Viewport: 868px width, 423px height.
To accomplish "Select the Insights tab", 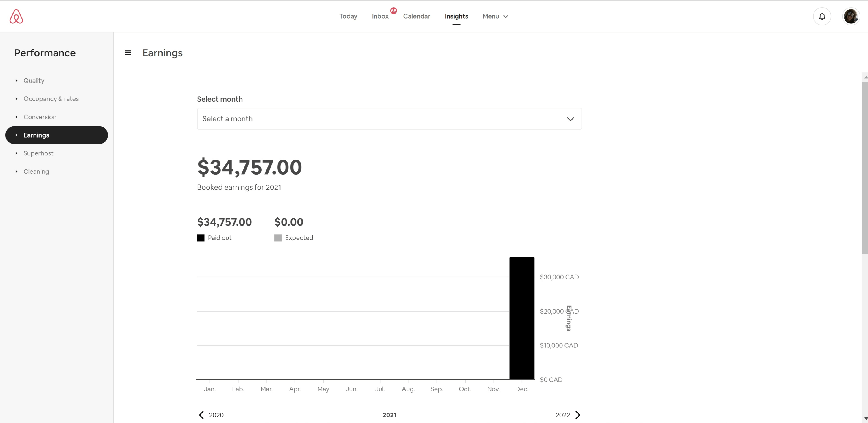I will (456, 16).
